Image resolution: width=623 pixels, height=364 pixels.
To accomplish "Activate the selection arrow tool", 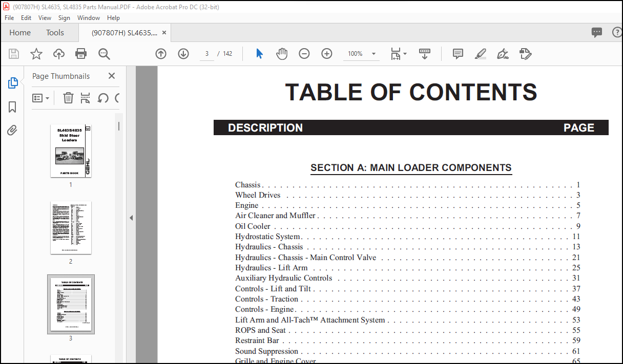I will [259, 54].
